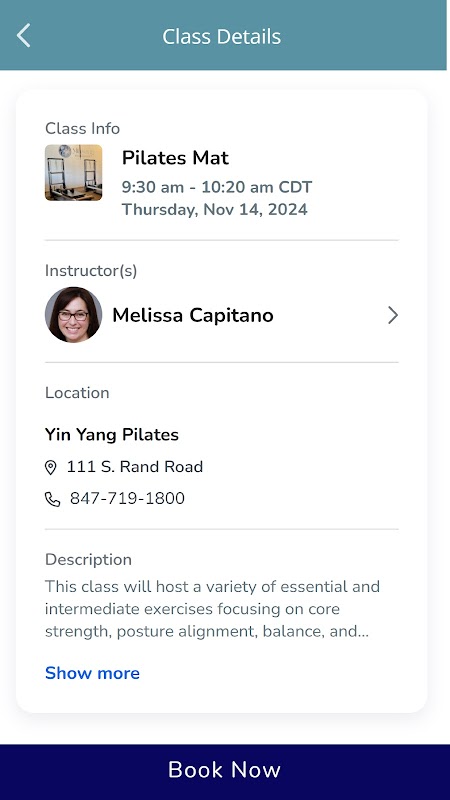Call phone number 847-719-1800
Screen dimensions: 450x800
coord(127,498)
